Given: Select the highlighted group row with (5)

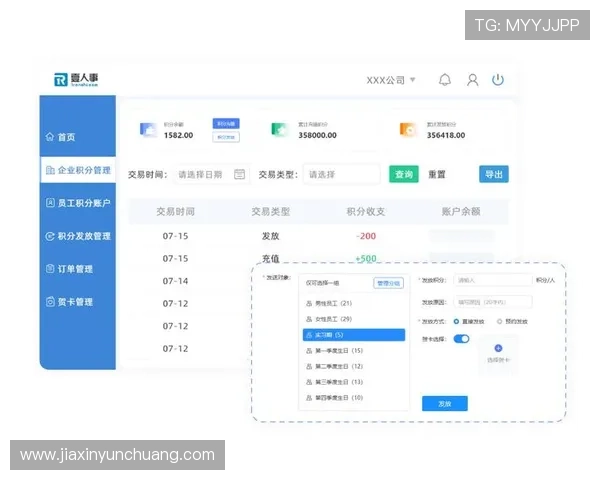Looking at the screenshot, I should [x=354, y=335].
